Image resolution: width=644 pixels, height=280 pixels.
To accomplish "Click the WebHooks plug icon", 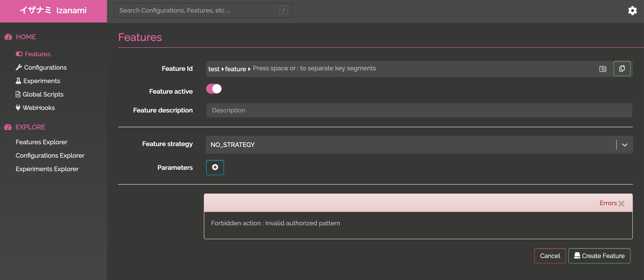I will coord(18,108).
